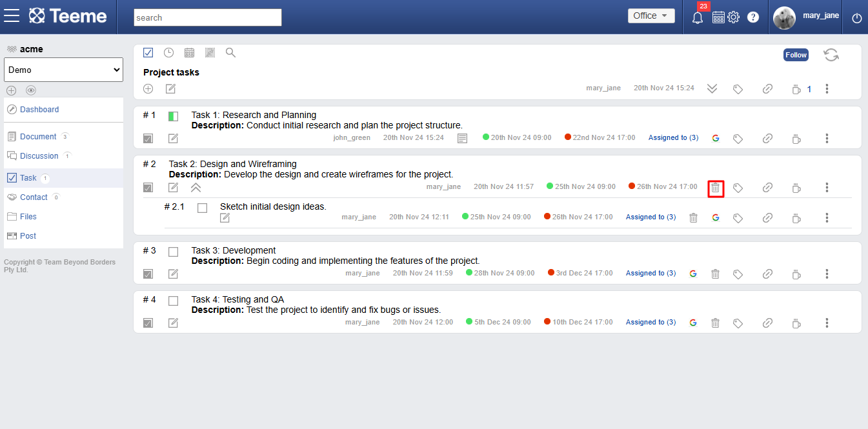Click the power logout icon
Image resolution: width=868 pixels, height=429 pixels.
[x=857, y=18]
